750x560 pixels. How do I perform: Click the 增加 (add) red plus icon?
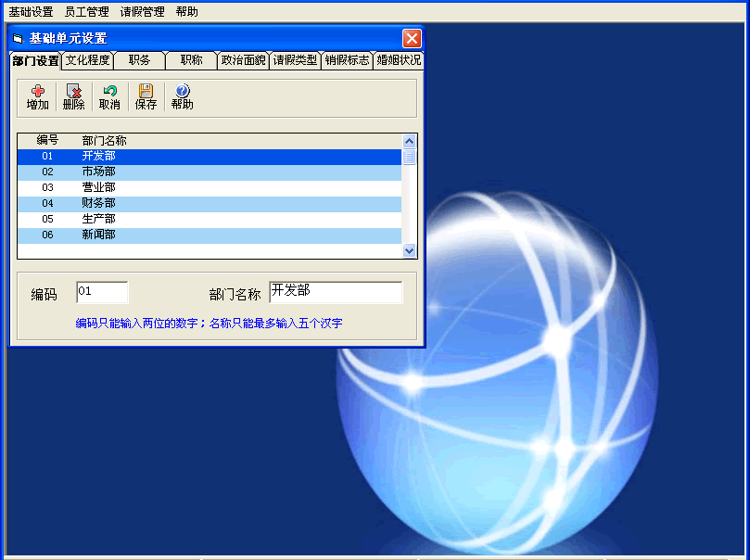[x=38, y=91]
